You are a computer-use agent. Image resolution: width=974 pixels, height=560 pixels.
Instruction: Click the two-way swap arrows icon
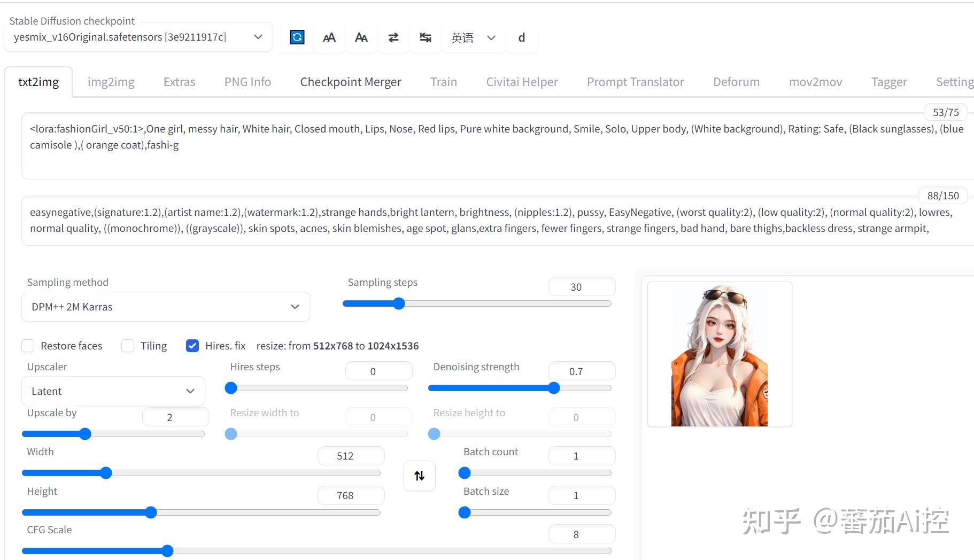pyautogui.click(x=393, y=37)
